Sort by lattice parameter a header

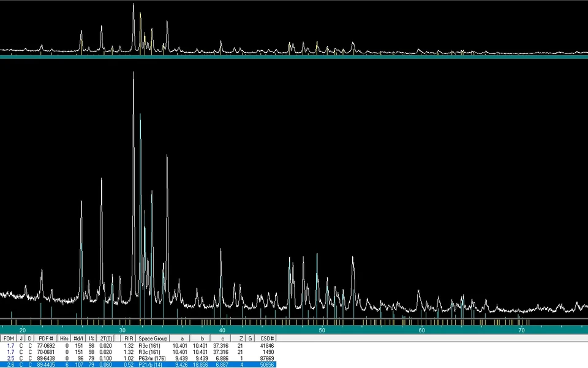[181, 339]
